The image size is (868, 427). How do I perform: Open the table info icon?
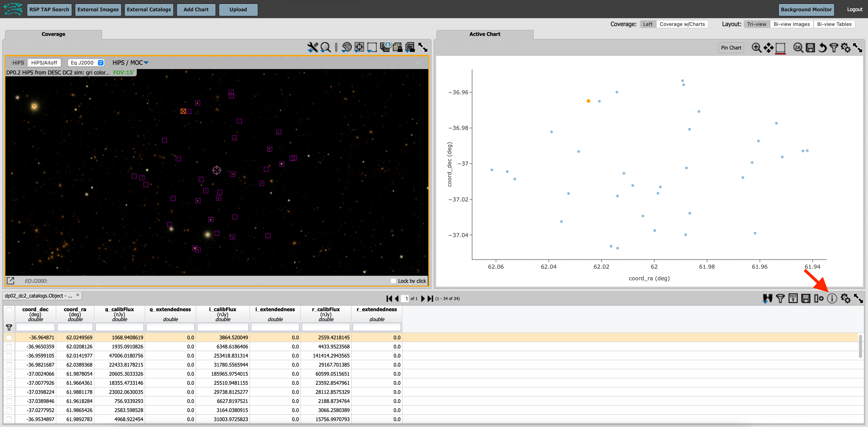[x=832, y=298]
